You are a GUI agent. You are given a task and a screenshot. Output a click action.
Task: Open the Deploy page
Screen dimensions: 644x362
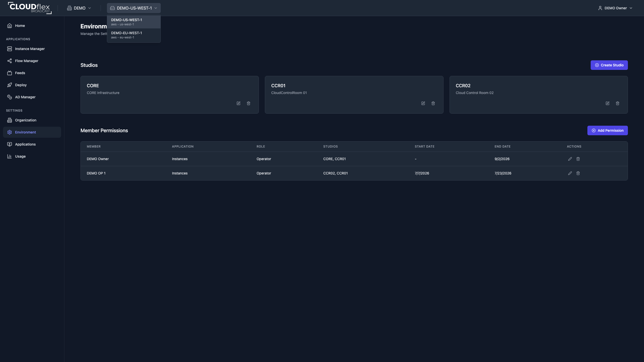[32, 85]
